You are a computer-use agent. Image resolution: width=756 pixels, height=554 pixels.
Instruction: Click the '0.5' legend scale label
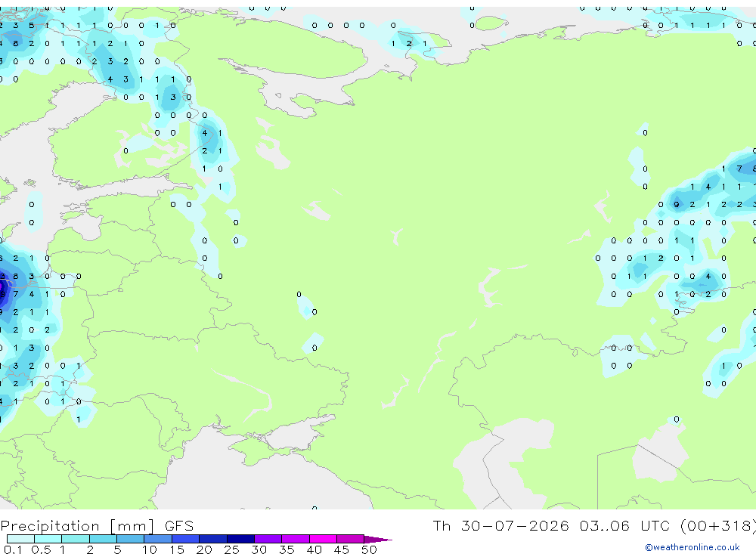(x=41, y=549)
